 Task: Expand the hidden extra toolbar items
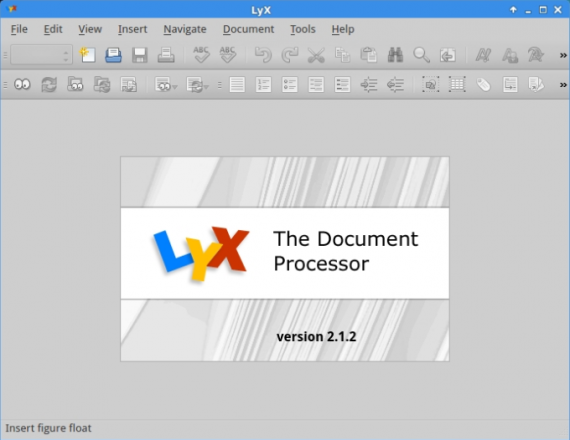563,85
